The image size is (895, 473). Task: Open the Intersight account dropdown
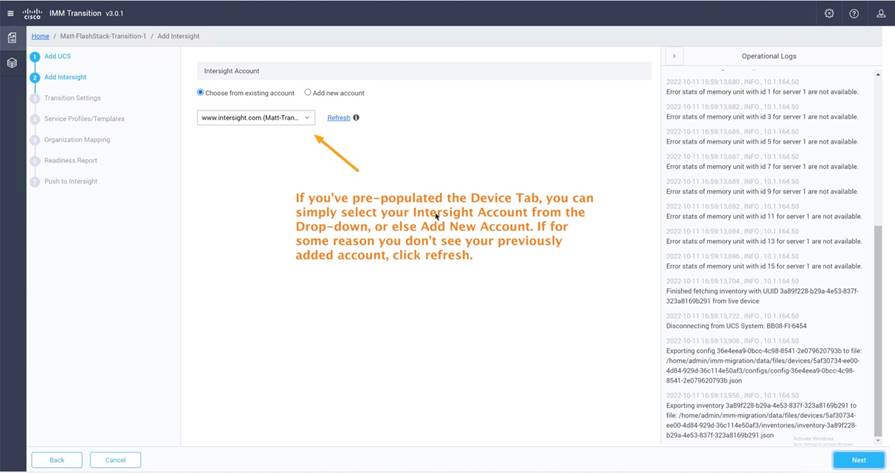point(256,118)
